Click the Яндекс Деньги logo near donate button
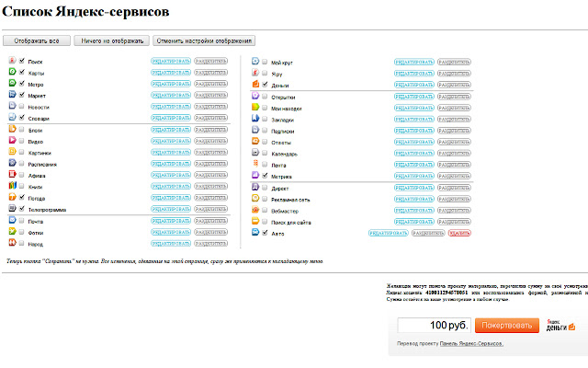 560,325
